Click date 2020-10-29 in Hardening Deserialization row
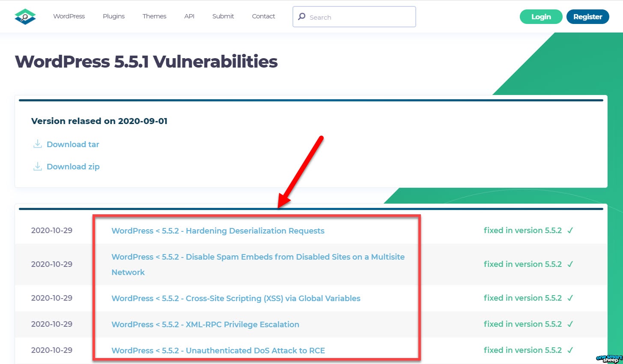Image resolution: width=623 pixels, height=364 pixels. click(x=52, y=231)
